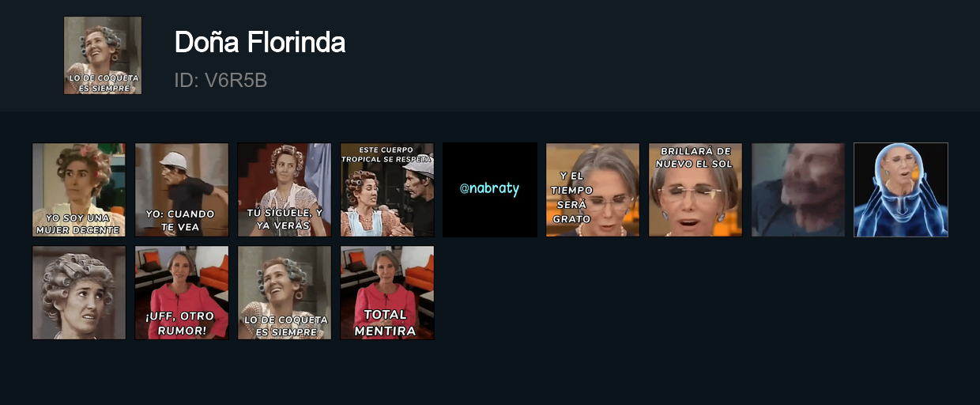Pick the sticker with man in gray cap

[x=387, y=190]
